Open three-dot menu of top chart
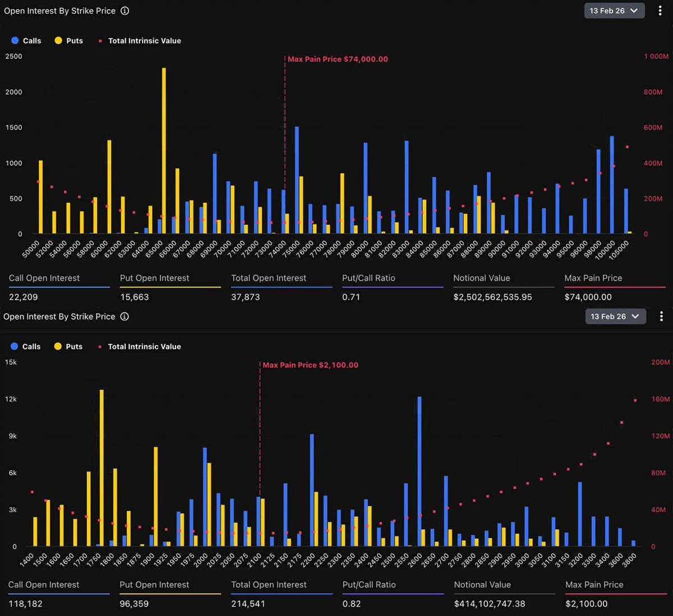 click(660, 11)
